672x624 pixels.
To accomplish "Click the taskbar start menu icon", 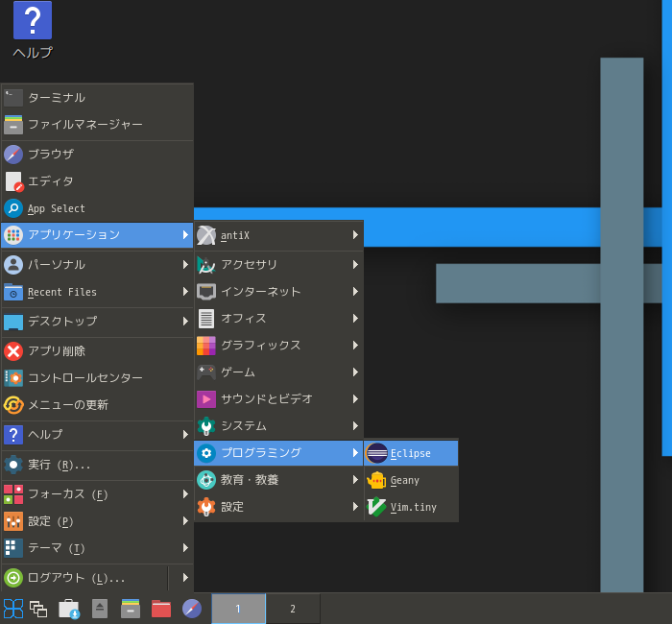I will click(13, 609).
